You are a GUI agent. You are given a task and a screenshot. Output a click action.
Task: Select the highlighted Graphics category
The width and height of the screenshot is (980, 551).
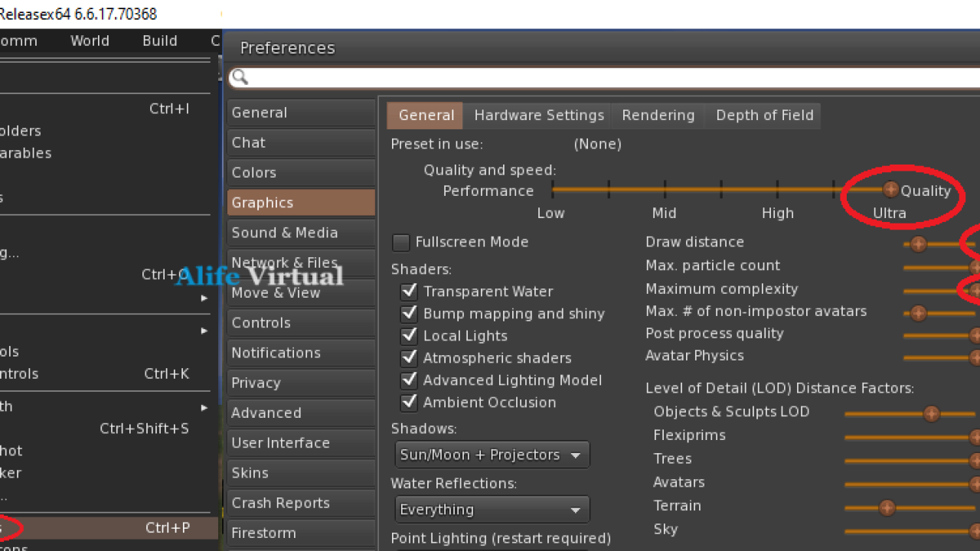301,203
